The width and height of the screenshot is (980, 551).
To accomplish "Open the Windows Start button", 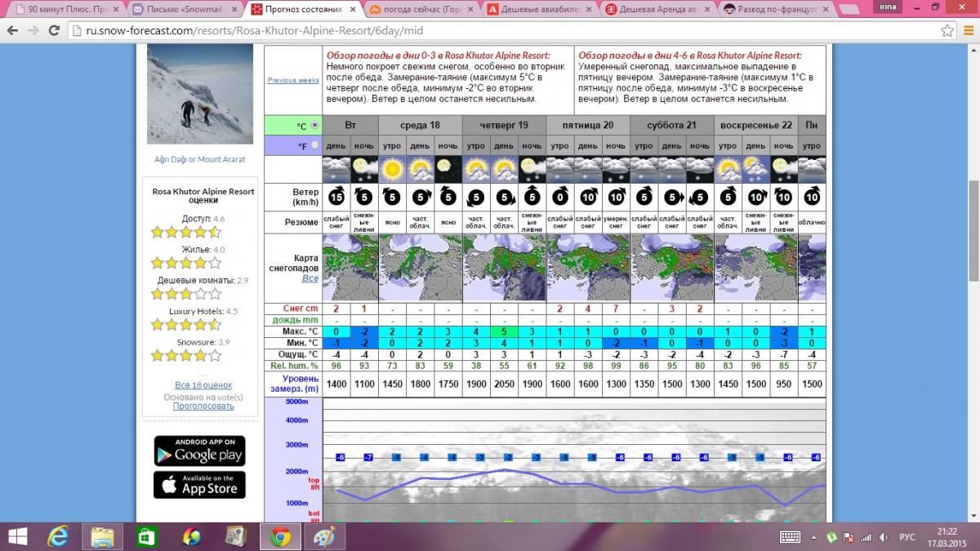I will pos(17,536).
